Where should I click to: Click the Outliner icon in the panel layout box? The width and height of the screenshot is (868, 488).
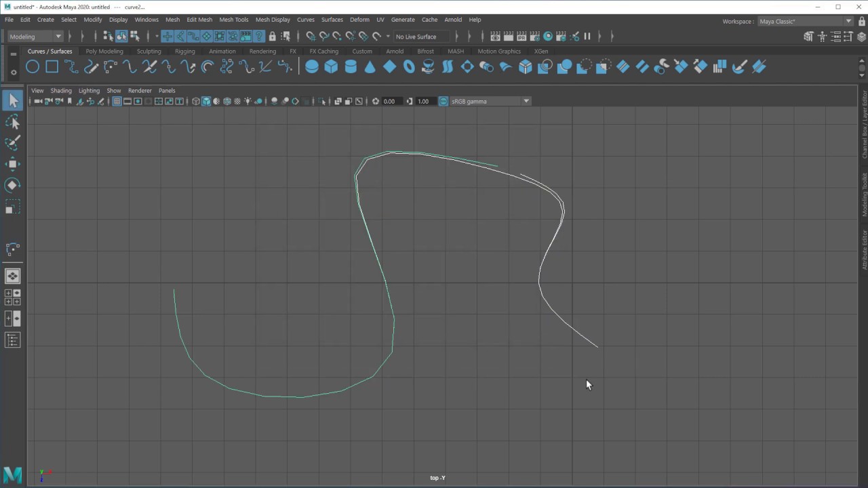(x=13, y=340)
